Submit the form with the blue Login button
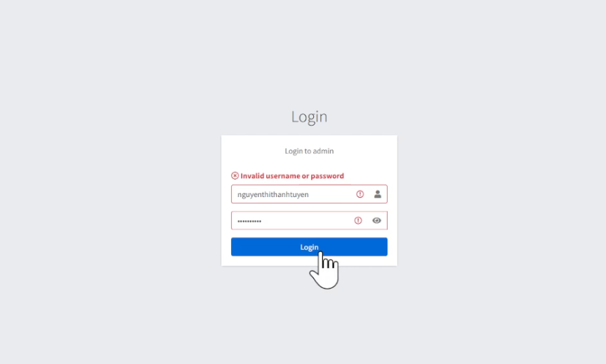The height and width of the screenshot is (364, 606). coord(309,247)
